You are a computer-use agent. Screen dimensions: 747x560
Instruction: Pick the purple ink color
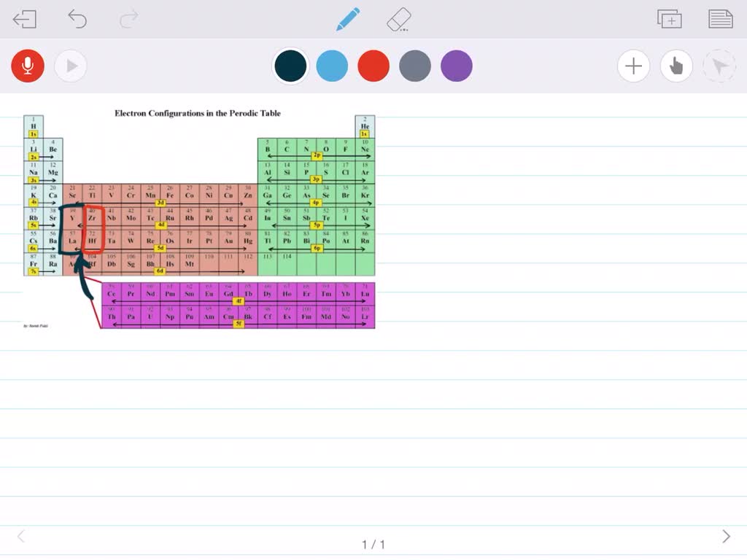pyautogui.click(x=457, y=66)
